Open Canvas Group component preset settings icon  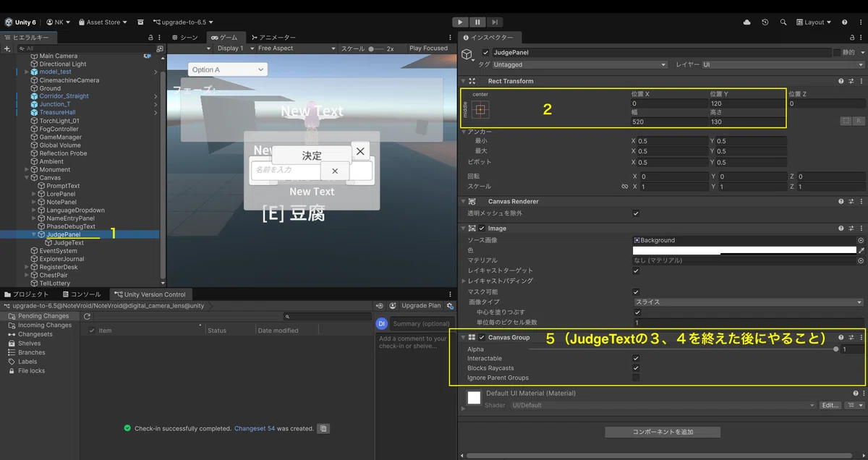pyautogui.click(x=851, y=337)
